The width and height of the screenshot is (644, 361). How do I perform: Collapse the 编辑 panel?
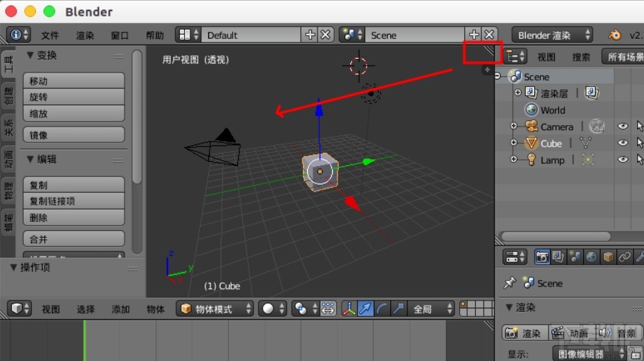click(x=30, y=159)
